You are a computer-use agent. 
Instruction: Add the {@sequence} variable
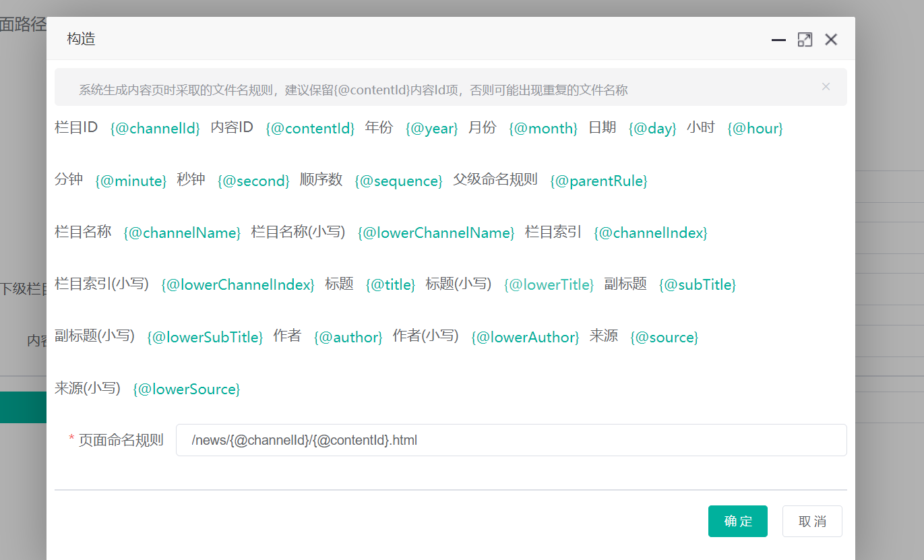(x=398, y=181)
